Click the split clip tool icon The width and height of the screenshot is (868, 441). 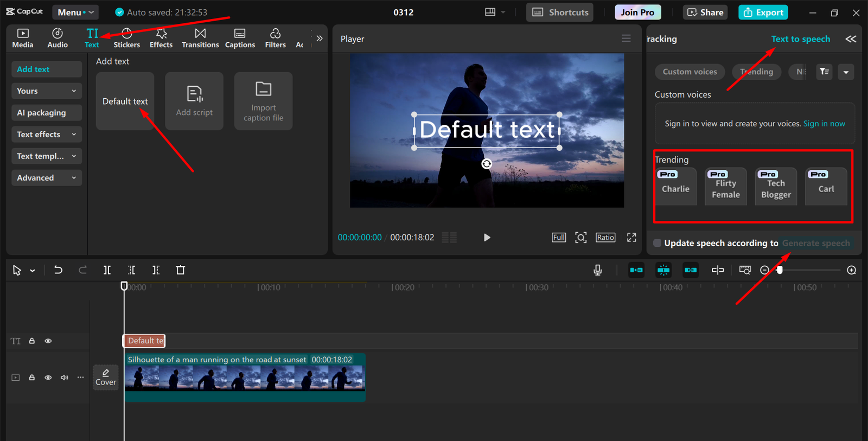pos(107,270)
